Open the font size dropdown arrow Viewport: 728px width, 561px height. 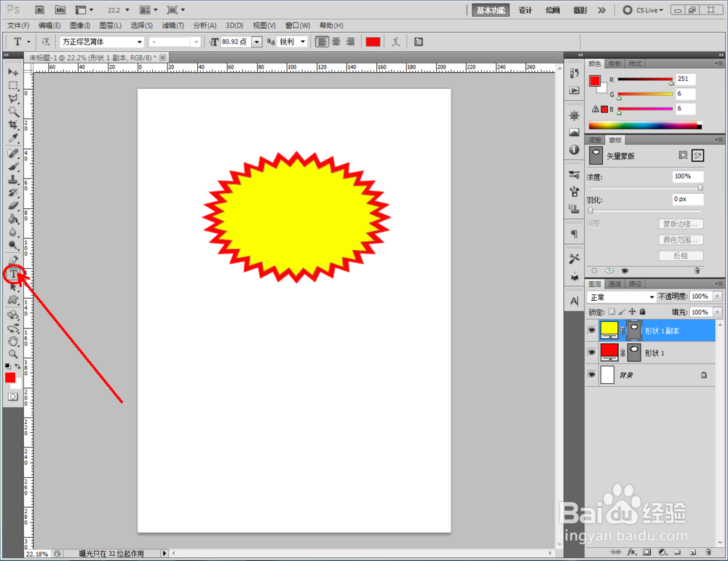coord(257,42)
